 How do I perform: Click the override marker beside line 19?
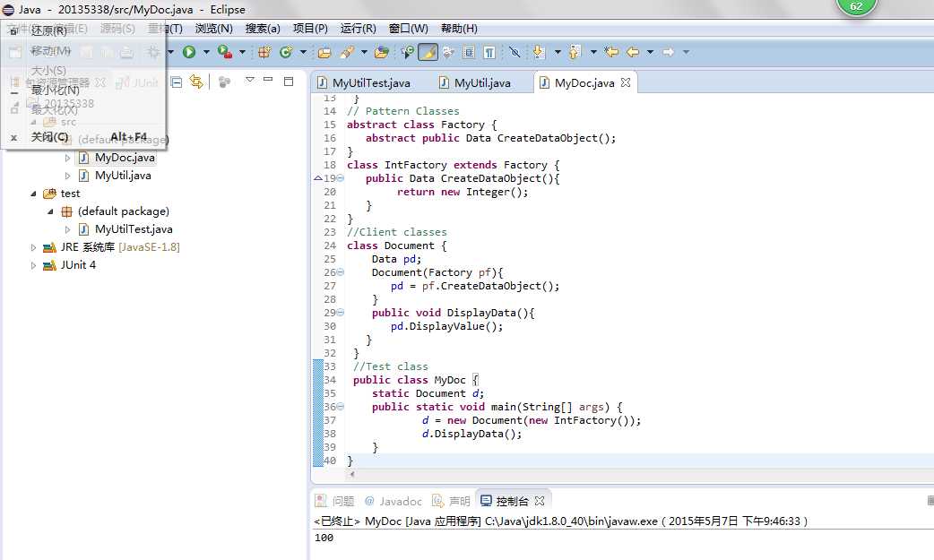point(318,178)
